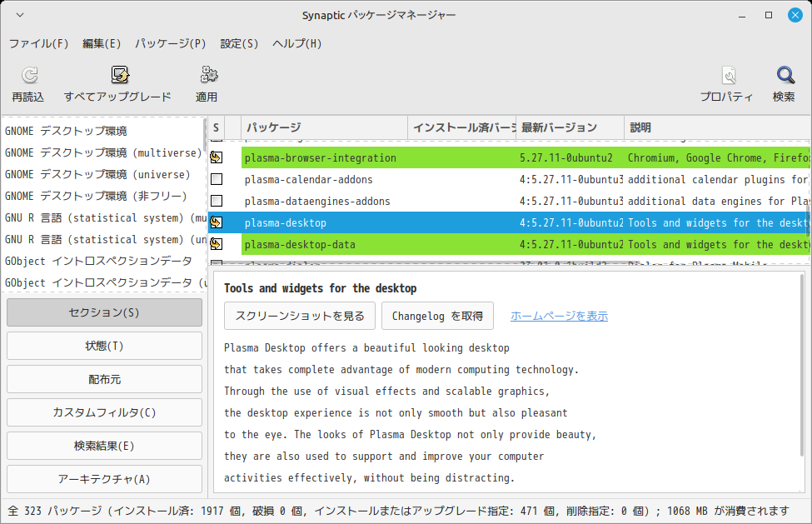Open the ファイル(F) menu
The image size is (812, 524).
(x=38, y=43)
